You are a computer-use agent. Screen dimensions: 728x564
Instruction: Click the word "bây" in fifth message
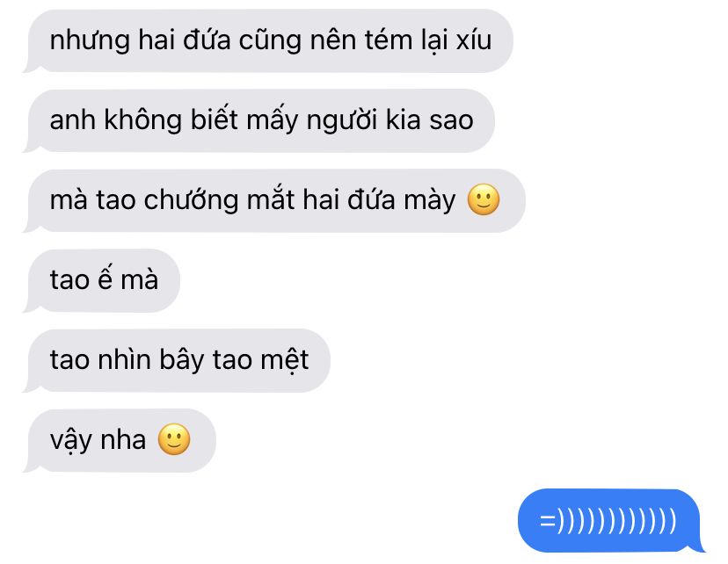[182, 360]
